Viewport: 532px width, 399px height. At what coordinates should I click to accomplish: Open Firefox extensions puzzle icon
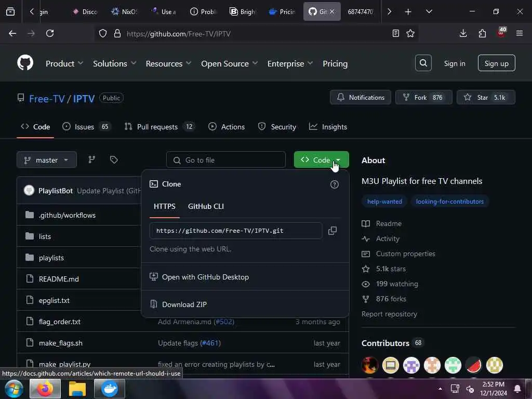(x=482, y=33)
